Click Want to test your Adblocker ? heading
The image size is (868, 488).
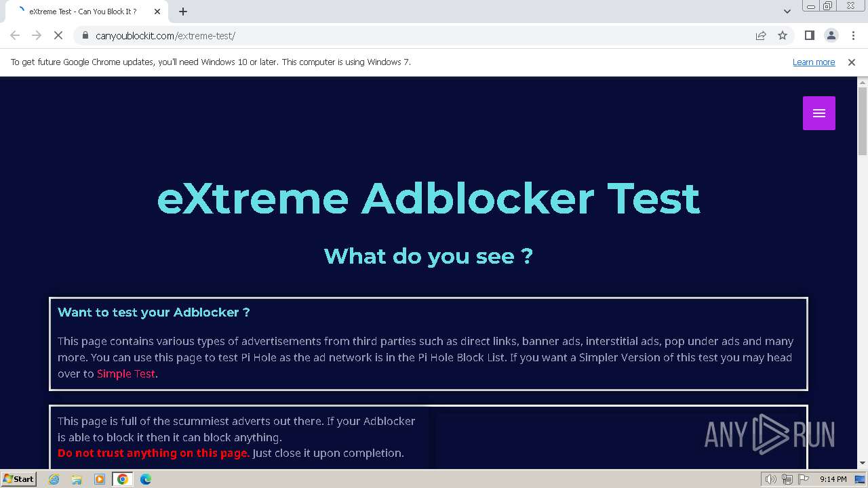(x=154, y=312)
